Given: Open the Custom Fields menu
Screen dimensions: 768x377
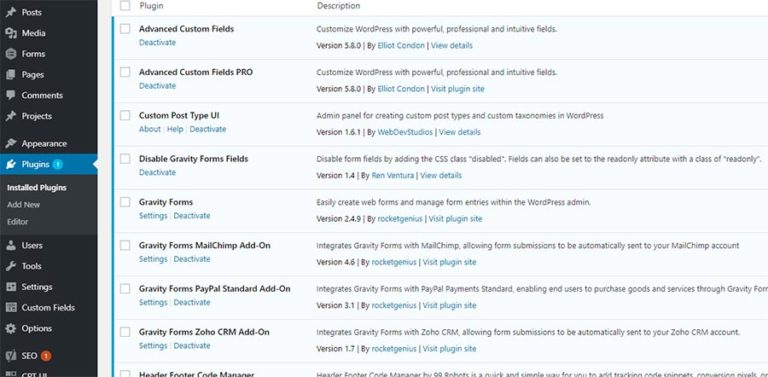Looking at the screenshot, I should (x=48, y=307).
